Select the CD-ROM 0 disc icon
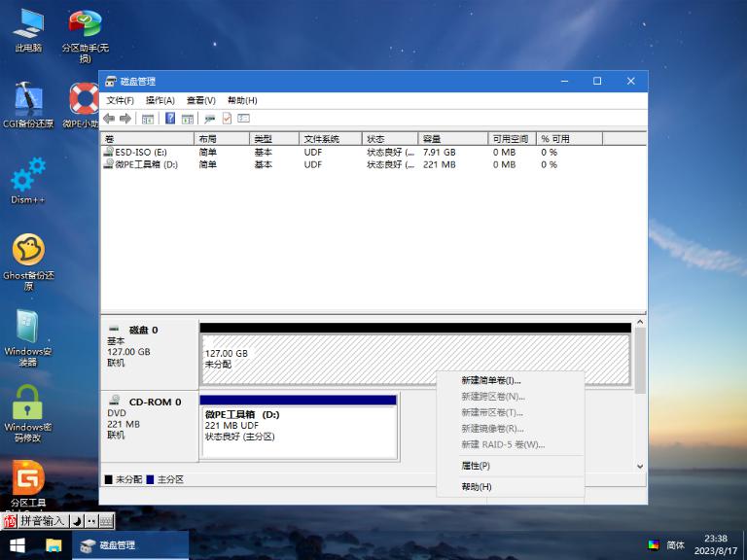 pos(115,401)
